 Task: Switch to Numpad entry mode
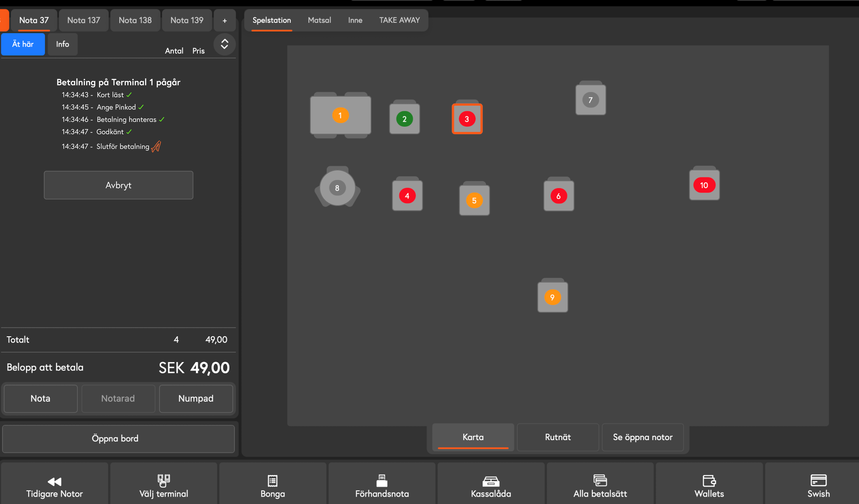click(196, 398)
